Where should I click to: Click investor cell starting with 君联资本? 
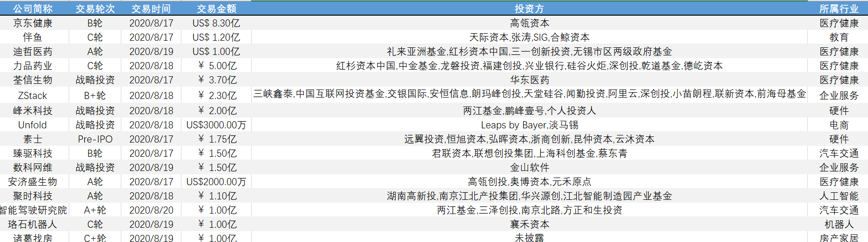click(x=529, y=153)
